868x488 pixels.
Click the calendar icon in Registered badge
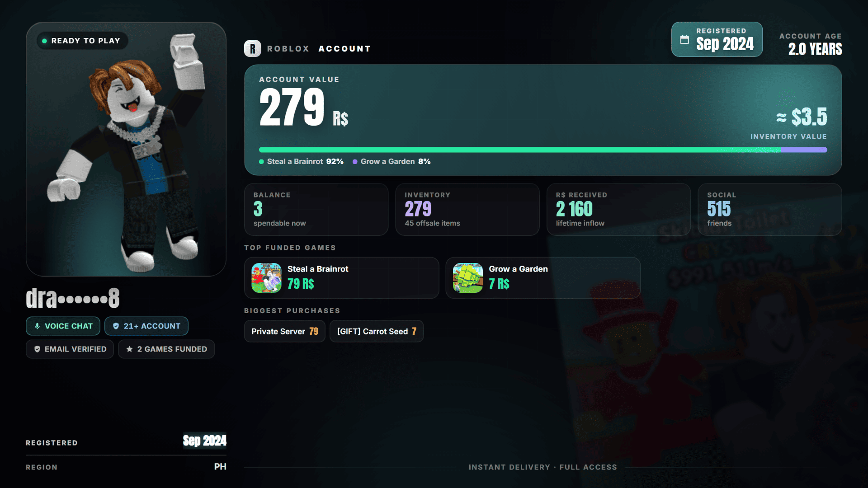[x=684, y=40]
